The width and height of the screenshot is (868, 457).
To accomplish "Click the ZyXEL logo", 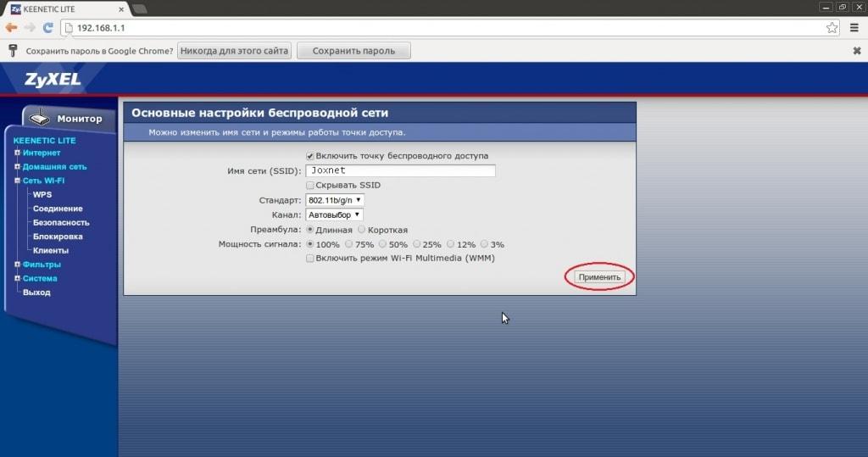I will point(53,80).
